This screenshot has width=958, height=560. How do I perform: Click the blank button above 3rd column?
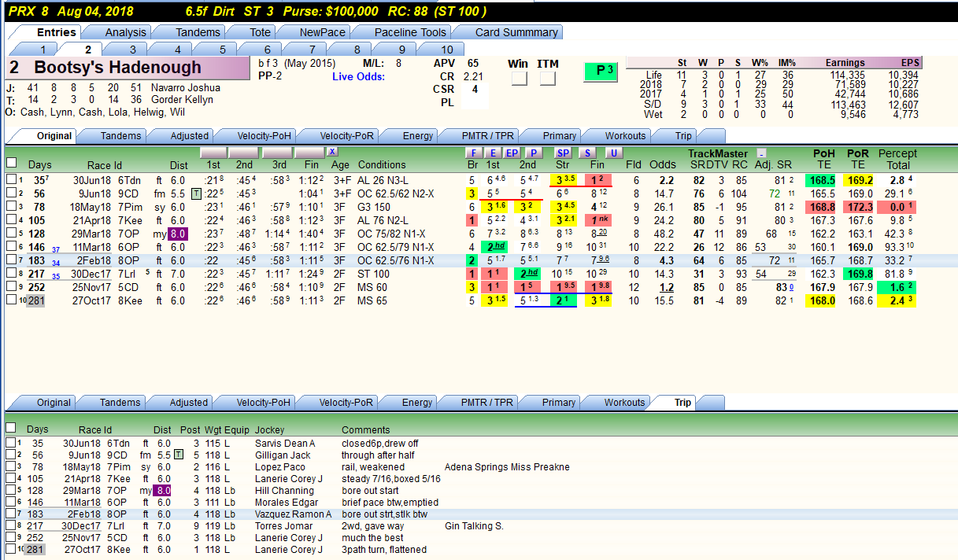pyautogui.click(x=277, y=152)
